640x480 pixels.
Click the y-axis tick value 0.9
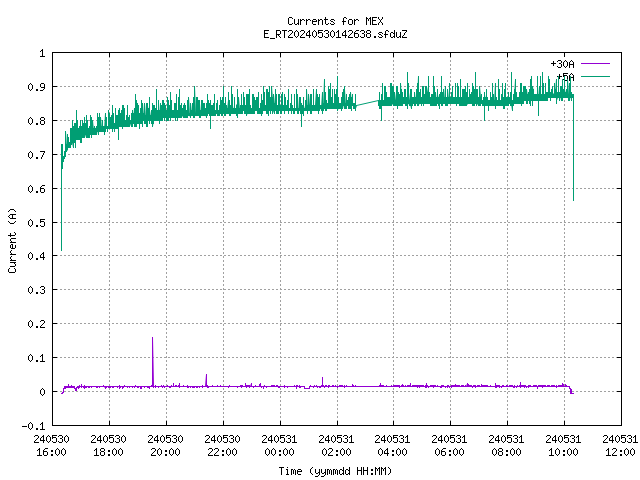pyautogui.click(x=36, y=87)
